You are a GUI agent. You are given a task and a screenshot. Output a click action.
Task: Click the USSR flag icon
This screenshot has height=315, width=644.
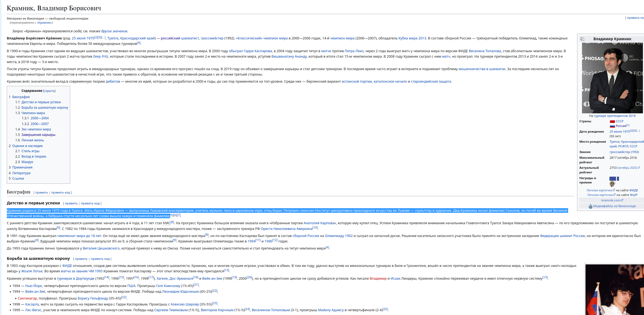click(612, 121)
